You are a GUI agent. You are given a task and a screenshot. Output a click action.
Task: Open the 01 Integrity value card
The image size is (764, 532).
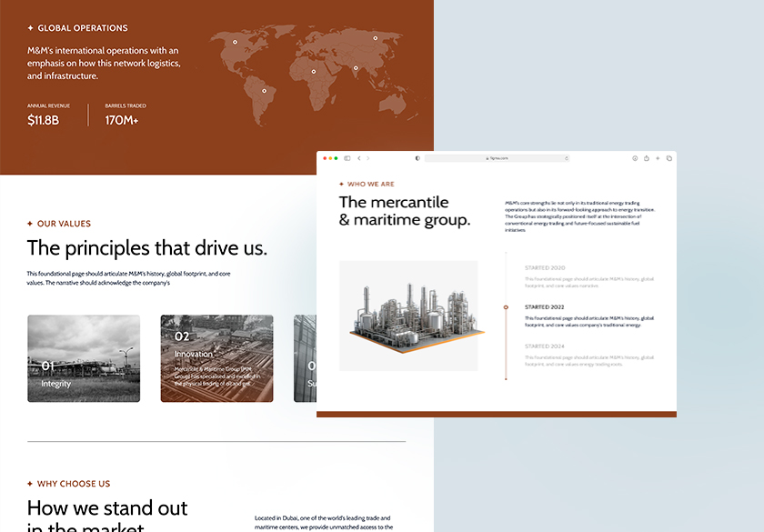point(84,358)
